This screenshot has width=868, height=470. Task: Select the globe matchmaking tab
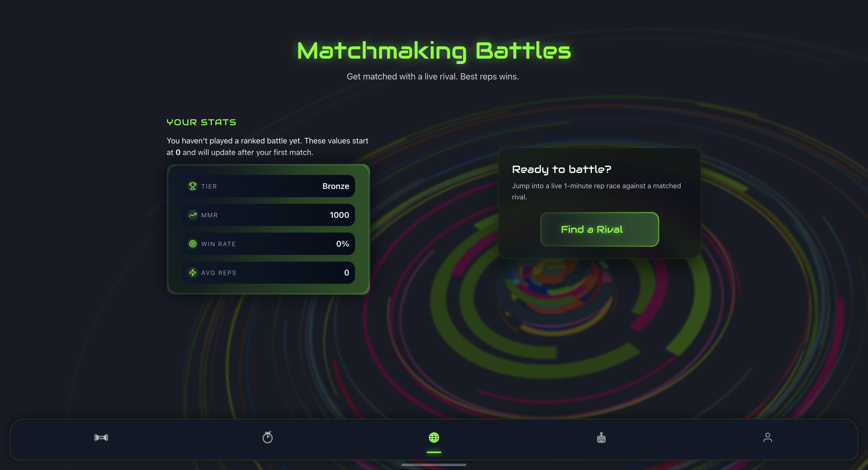pos(434,438)
